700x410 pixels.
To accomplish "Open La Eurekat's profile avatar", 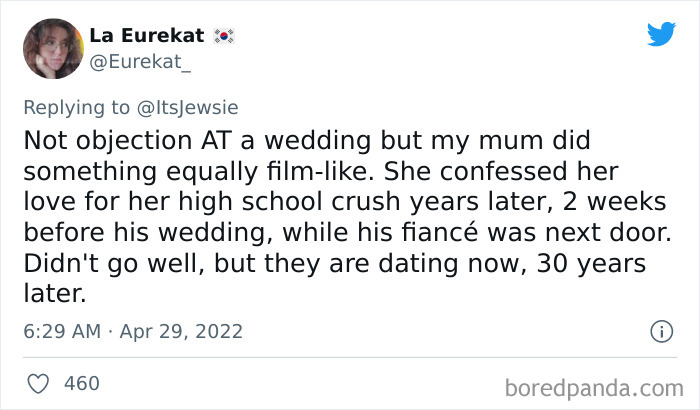I will [53, 48].
